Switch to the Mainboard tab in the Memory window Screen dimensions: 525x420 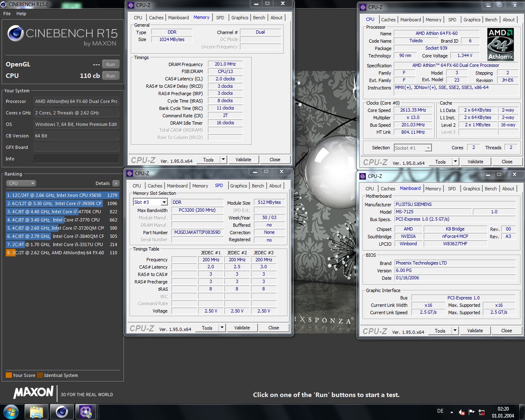[178, 18]
